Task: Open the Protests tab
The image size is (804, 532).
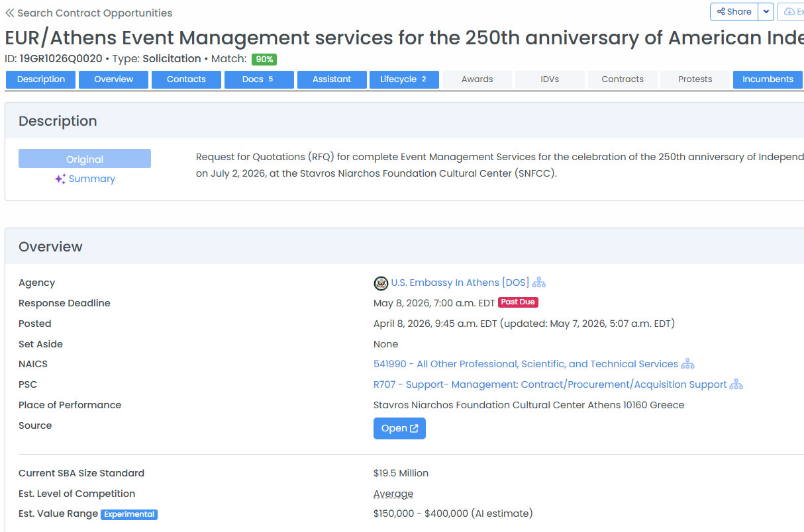Action: (x=695, y=79)
